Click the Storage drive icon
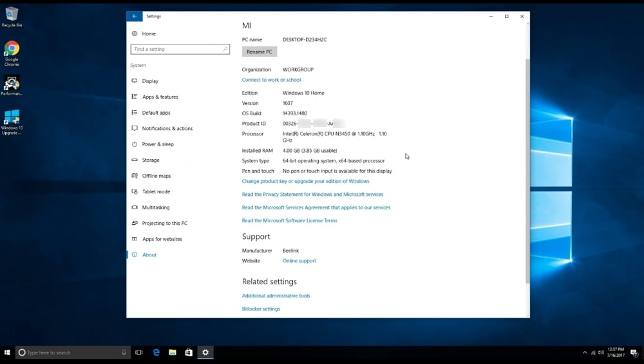 pos(135,160)
